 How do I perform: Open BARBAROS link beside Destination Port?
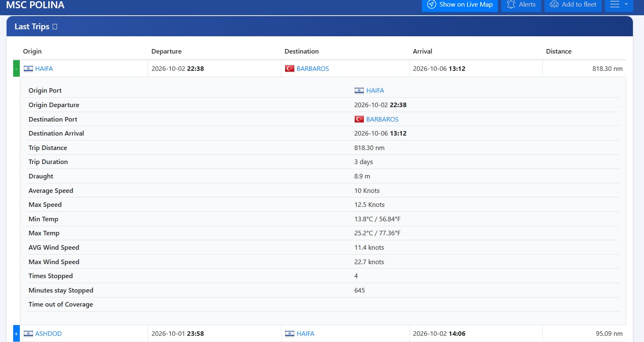coord(382,119)
